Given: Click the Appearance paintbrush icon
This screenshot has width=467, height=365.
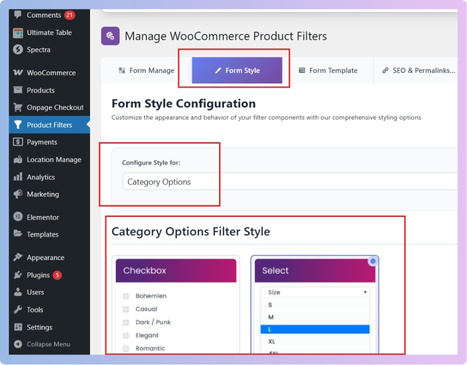Looking at the screenshot, I should click(18, 257).
